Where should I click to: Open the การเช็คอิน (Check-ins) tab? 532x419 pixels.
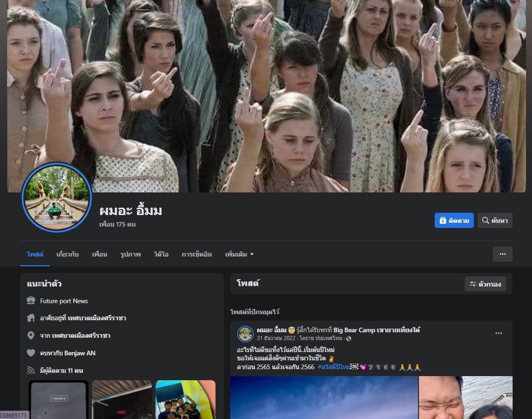197,254
